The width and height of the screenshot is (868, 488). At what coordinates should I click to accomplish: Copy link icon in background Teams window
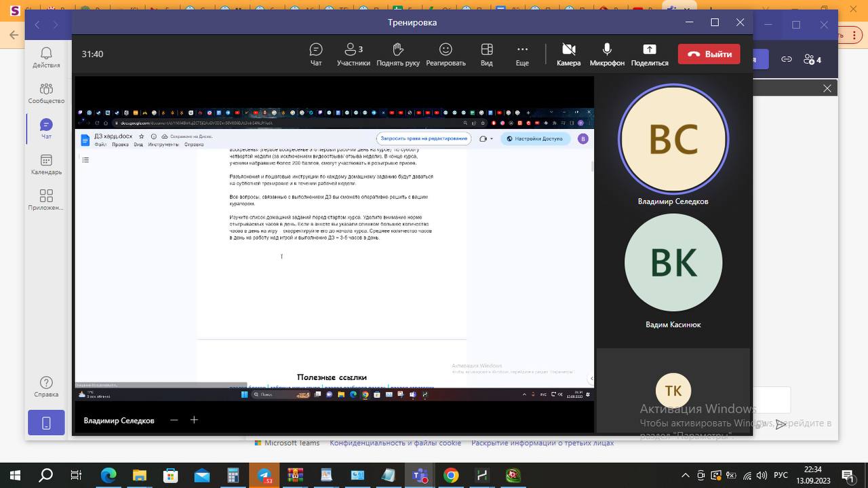click(787, 60)
